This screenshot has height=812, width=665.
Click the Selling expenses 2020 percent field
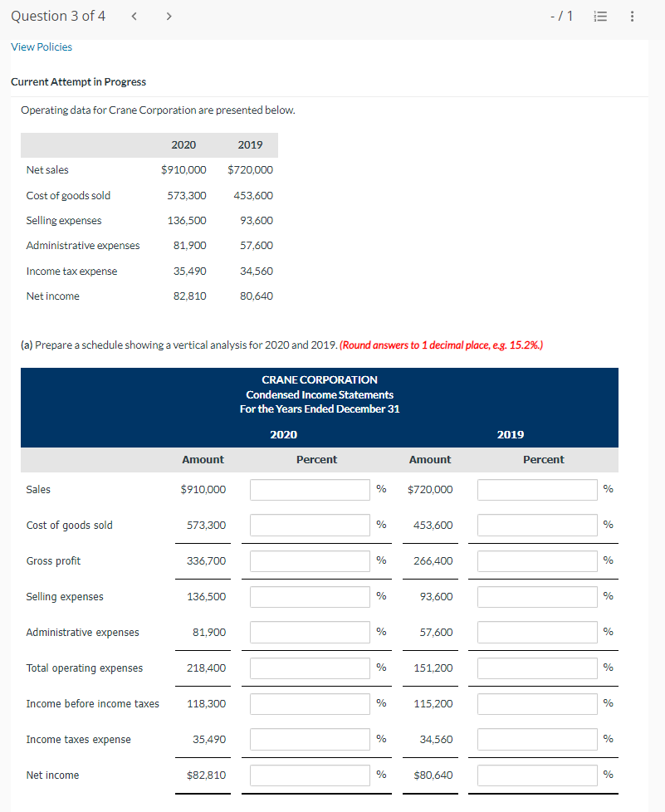(310, 596)
